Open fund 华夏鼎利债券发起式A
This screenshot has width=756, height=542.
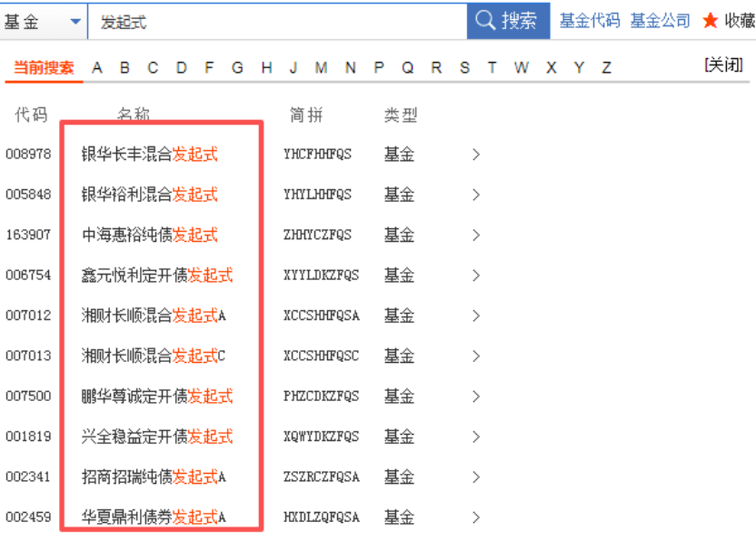click(x=154, y=517)
